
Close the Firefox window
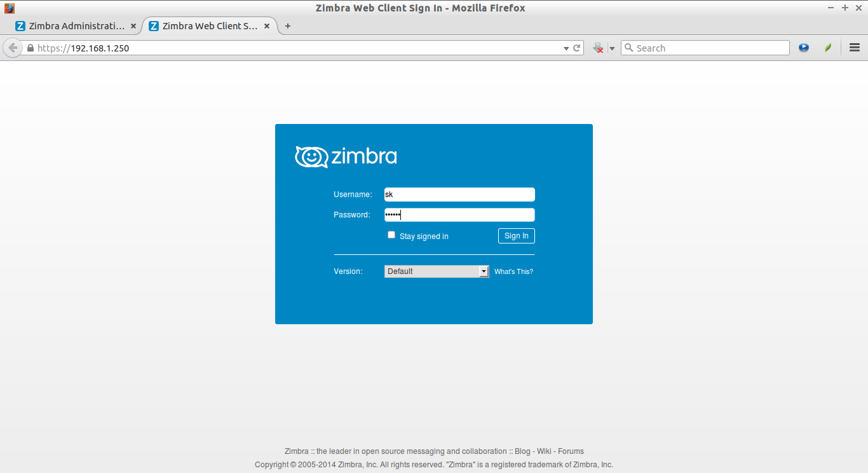859,8
